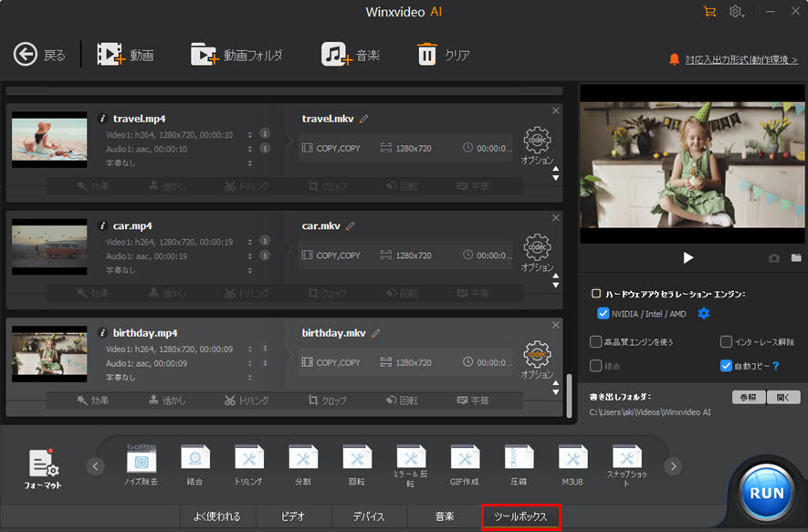This screenshot has width=808, height=532.
Task: Add music with the 音楽 button
Action: click(x=351, y=55)
